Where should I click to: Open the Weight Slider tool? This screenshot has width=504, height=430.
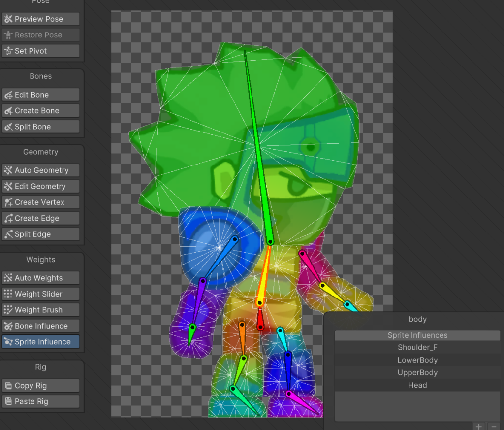(x=40, y=294)
